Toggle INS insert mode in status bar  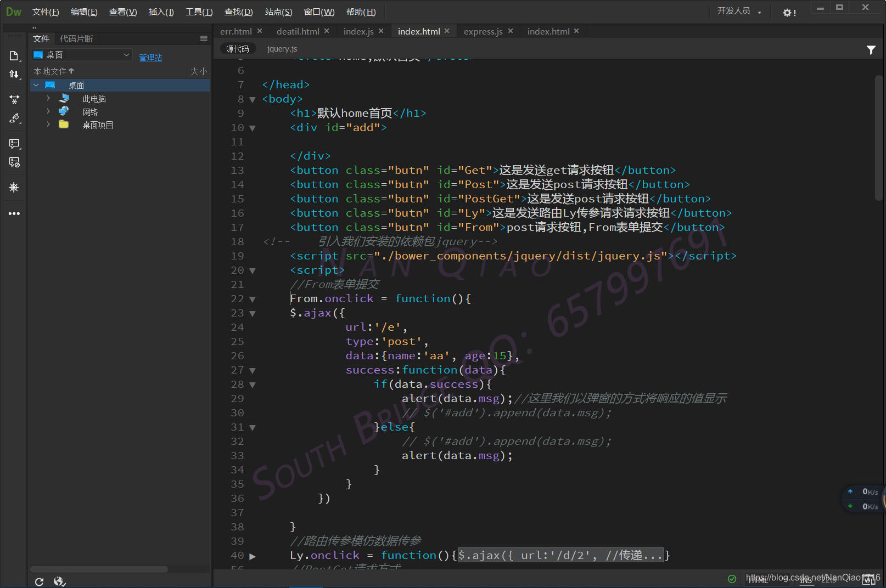(x=805, y=580)
